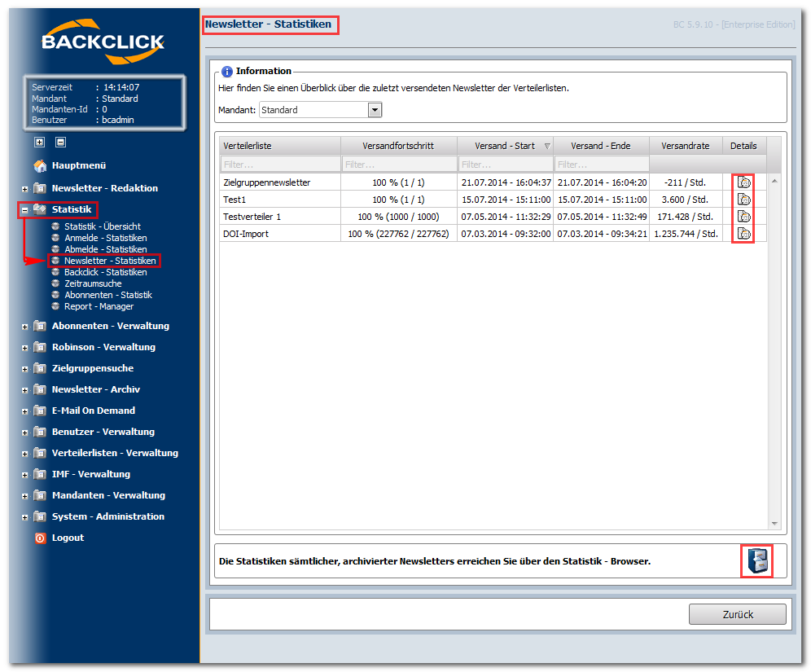Expand the Newsletter - Archiv node

pyautogui.click(x=24, y=390)
